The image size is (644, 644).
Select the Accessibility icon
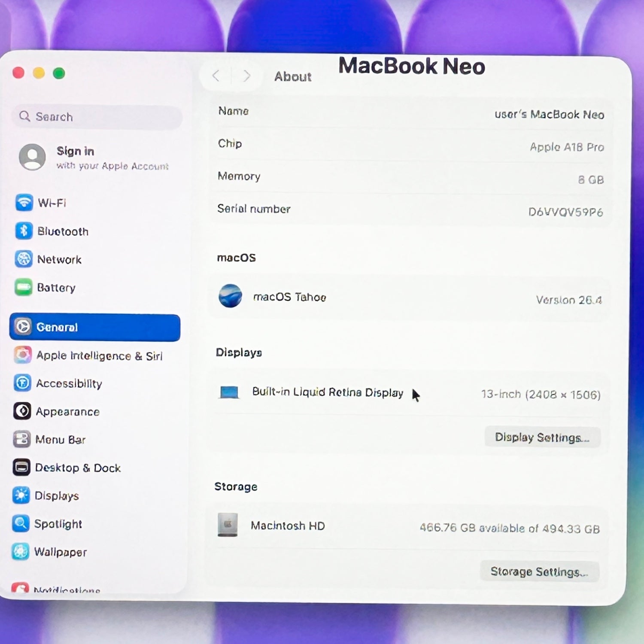(x=22, y=383)
